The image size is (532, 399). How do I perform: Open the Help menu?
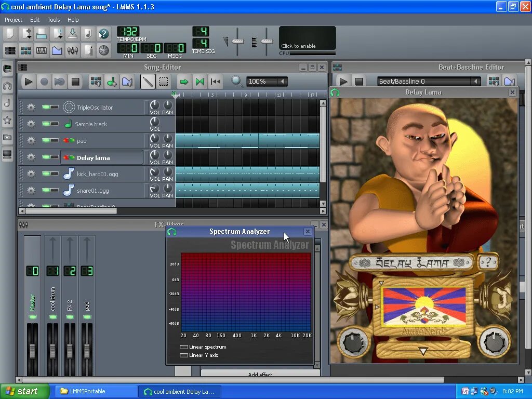pos(73,20)
